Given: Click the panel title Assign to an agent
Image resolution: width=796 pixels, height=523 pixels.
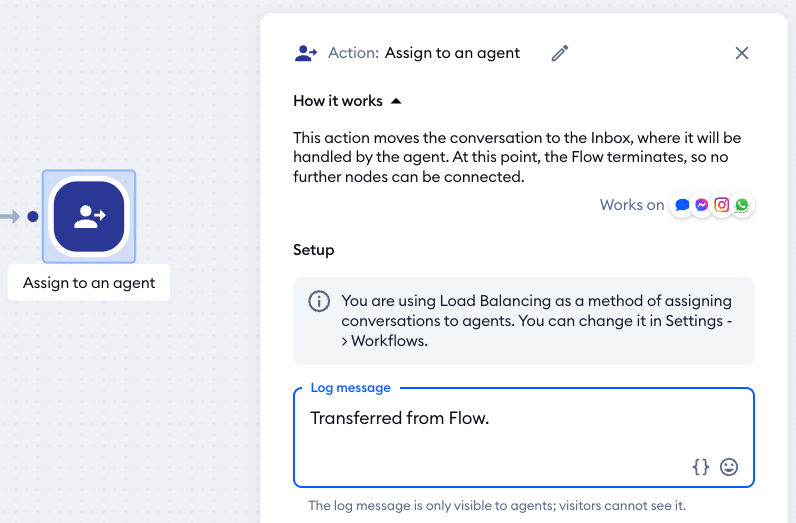Looking at the screenshot, I should [452, 53].
